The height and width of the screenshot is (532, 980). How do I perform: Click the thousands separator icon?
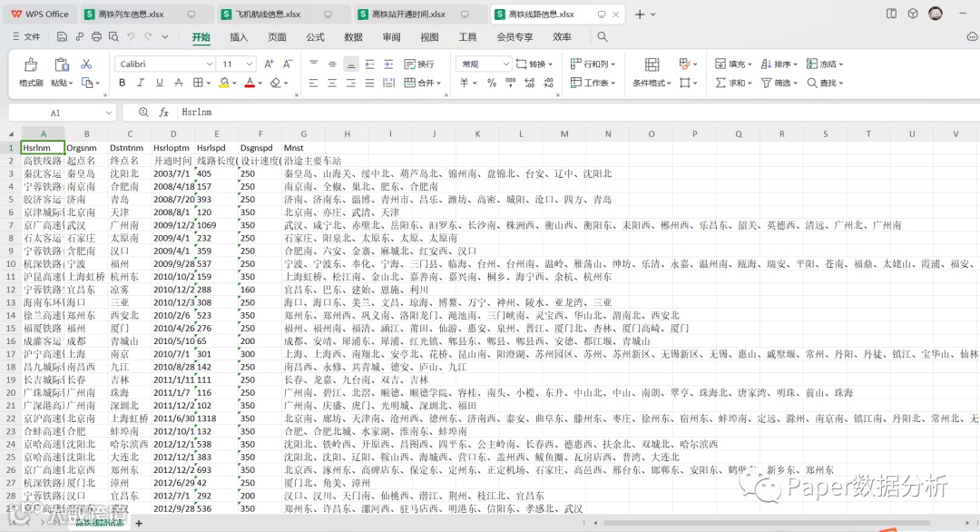coord(511,83)
